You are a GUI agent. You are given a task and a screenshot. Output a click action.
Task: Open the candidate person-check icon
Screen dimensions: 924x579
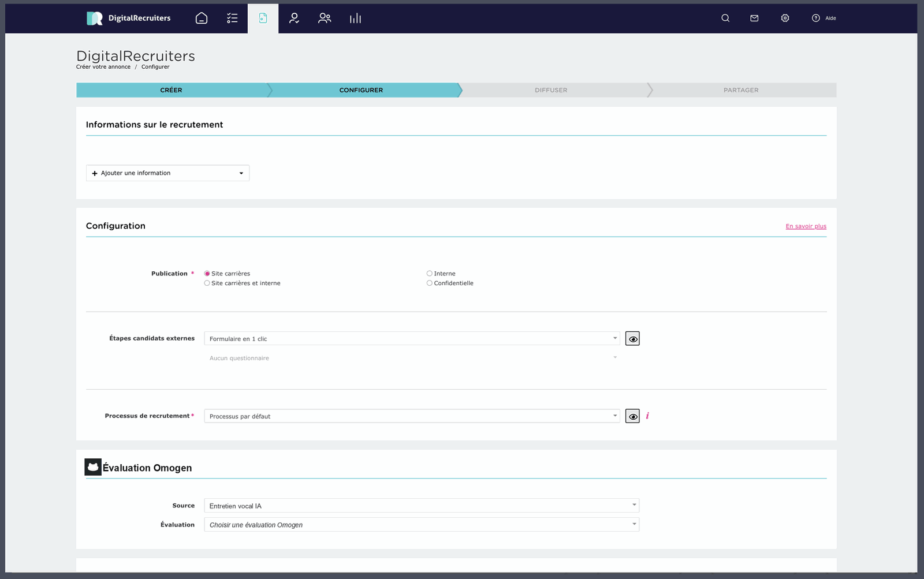coord(294,18)
